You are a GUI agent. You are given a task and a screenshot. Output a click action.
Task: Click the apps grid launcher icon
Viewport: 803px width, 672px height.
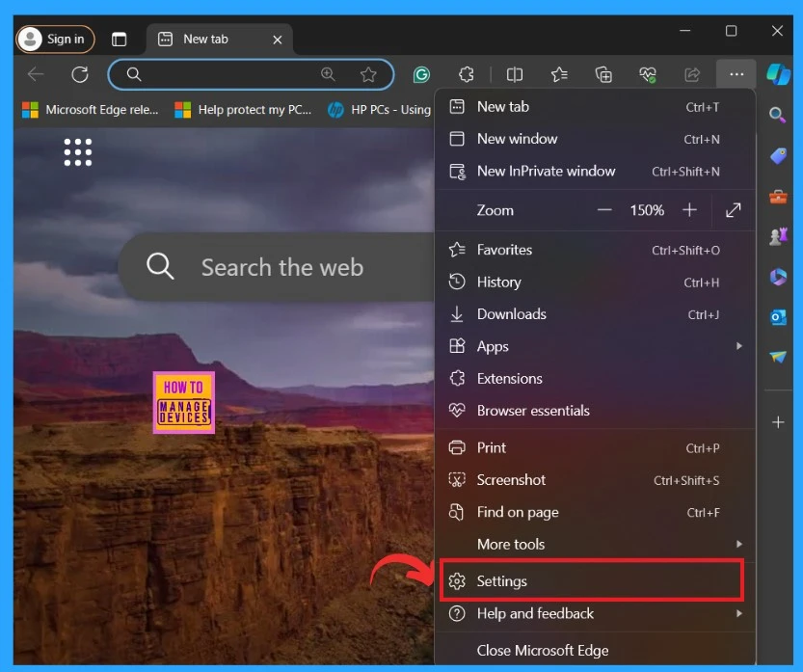[x=77, y=151]
